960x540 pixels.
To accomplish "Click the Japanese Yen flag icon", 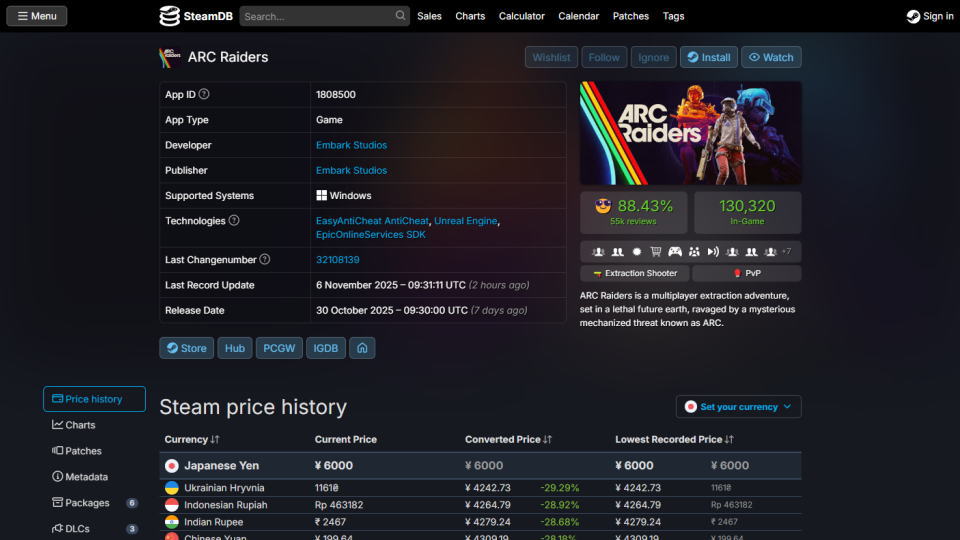I will (171, 466).
